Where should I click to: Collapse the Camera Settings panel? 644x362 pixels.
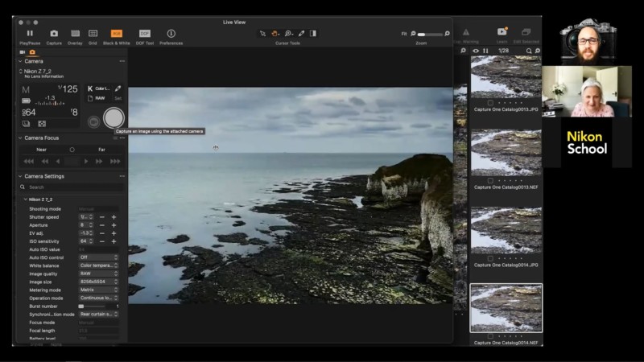click(x=20, y=176)
